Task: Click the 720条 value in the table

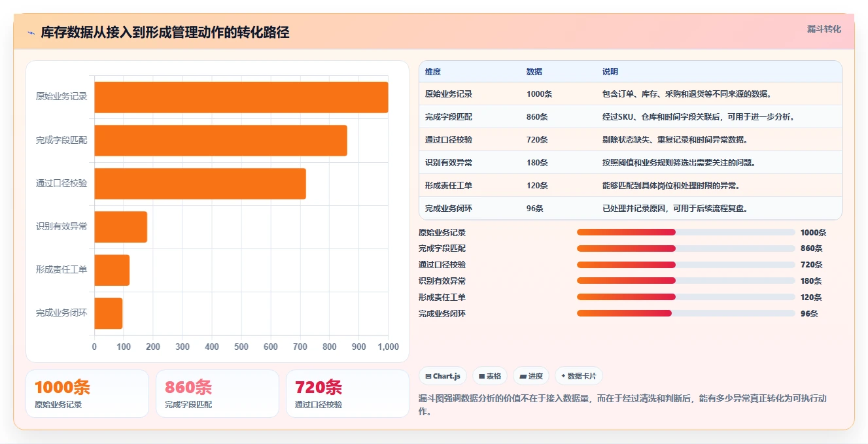Action: 538,140
